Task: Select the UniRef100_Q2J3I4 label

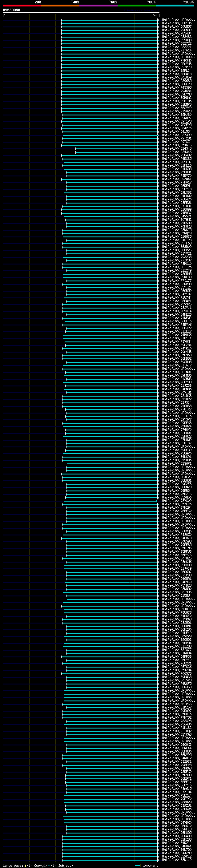Action: click(177, 402)
